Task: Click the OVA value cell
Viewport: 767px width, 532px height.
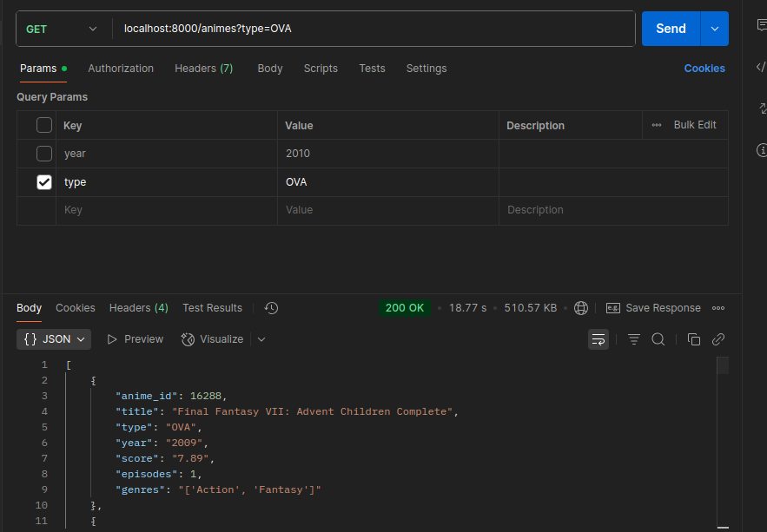Action: pyautogui.click(x=388, y=182)
